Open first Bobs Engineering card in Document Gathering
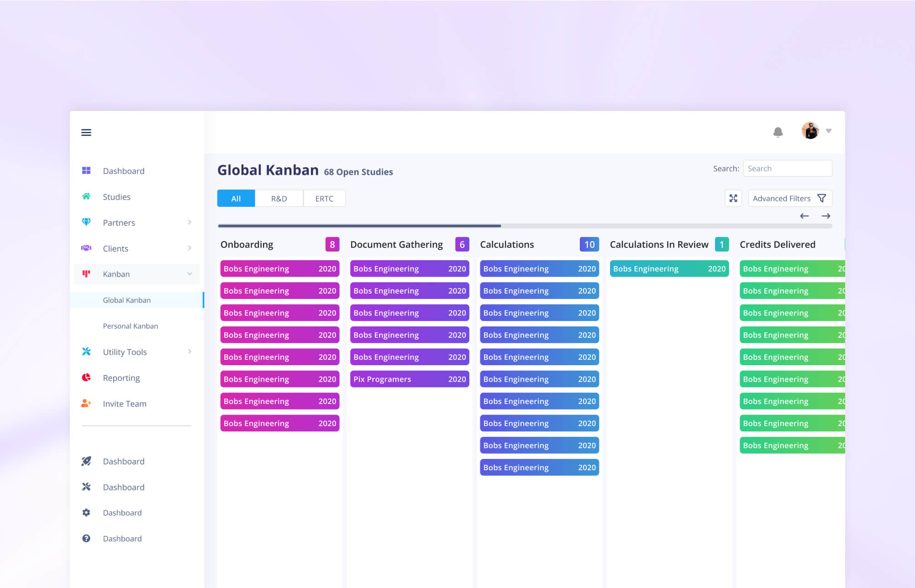The width and height of the screenshot is (915, 588). coord(410,268)
